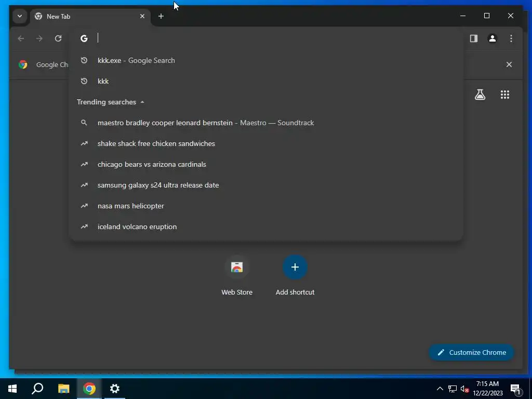The image size is (532, 399).
Task: Click the Chrome logo in info bar
Action: (x=23, y=64)
